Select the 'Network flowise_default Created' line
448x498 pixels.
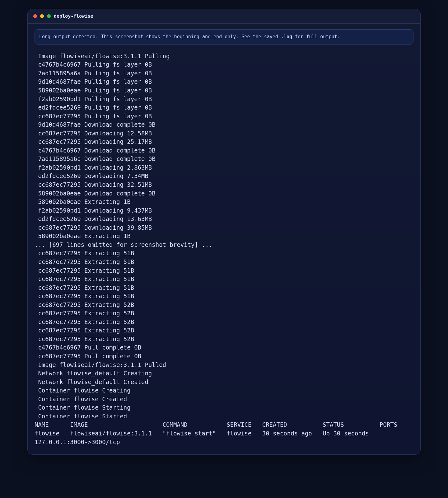click(x=93, y=382)
